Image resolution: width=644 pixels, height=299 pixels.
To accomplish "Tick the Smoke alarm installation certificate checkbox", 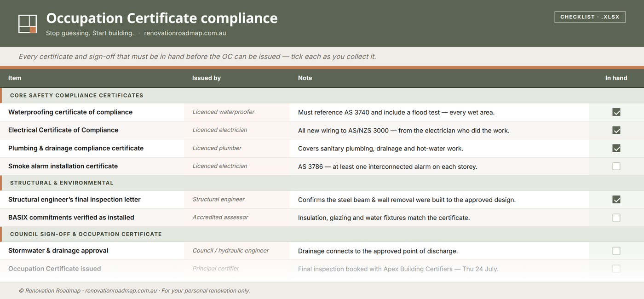I will (616, 166).
